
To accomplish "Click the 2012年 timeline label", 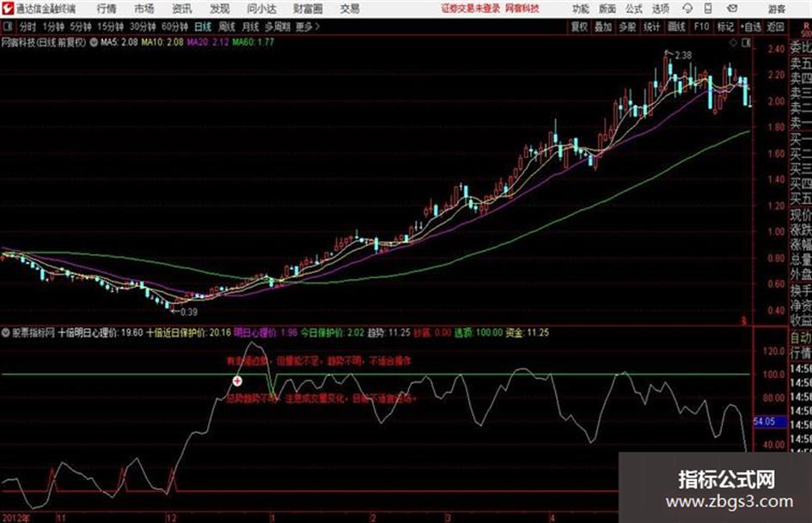I will click(x=15, y=518).
